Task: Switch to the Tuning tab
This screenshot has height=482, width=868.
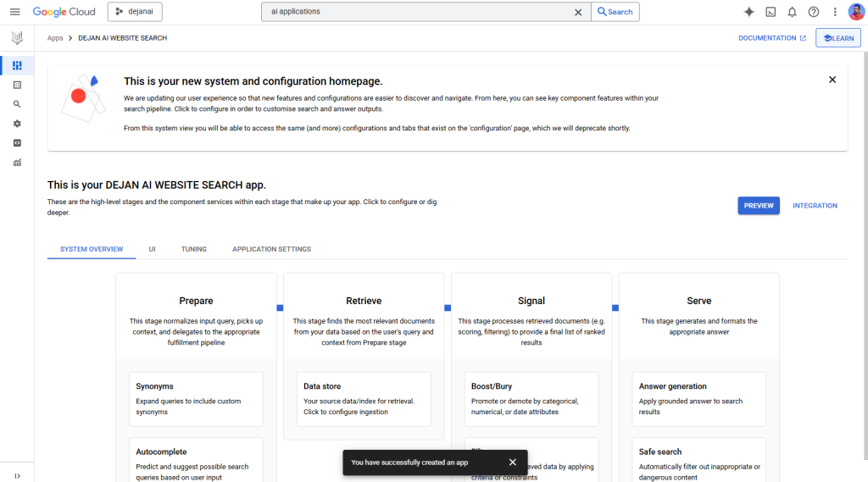Action: [193, 249]
